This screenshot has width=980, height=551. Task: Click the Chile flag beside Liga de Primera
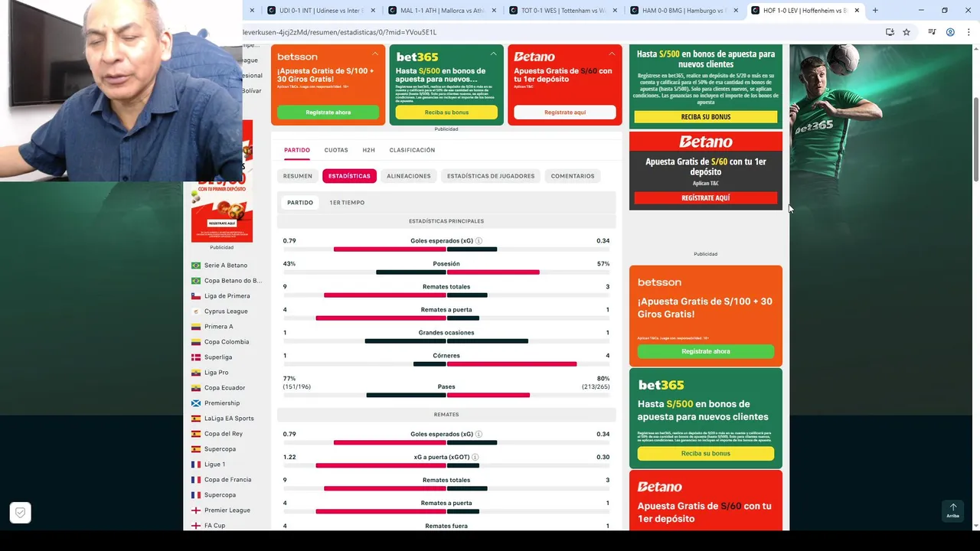(x=196, y=296)
